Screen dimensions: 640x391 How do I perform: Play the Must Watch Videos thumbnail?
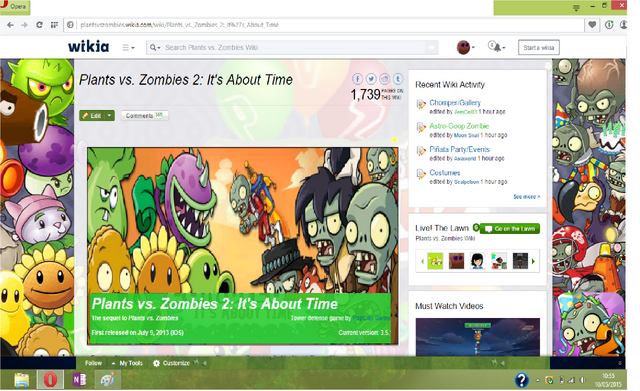[478, 337]
